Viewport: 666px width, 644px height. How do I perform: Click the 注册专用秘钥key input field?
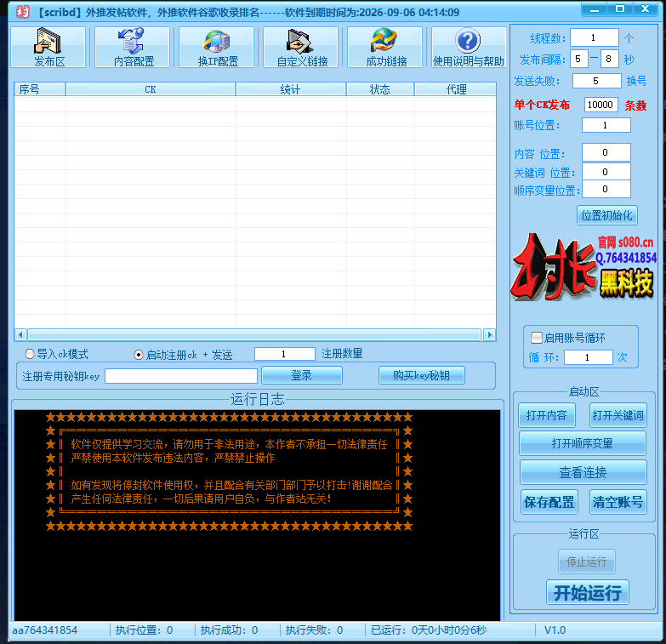click(x=180, y=375)
